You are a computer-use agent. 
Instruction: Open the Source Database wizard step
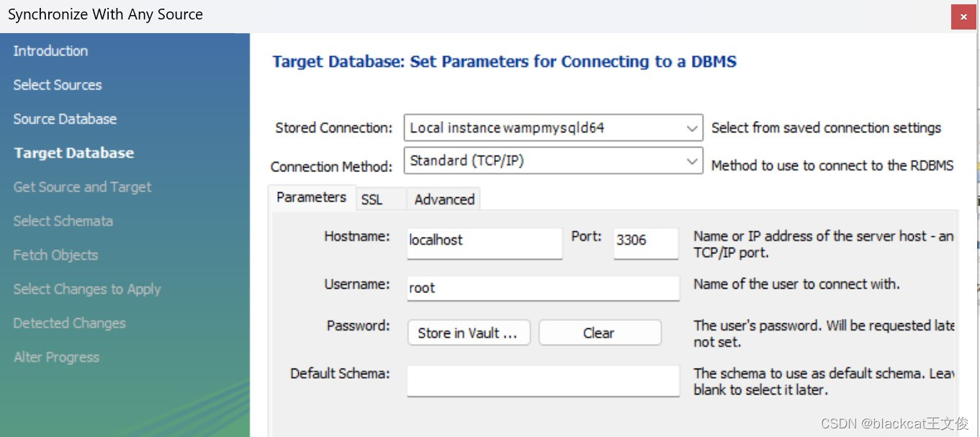point(65,119)
